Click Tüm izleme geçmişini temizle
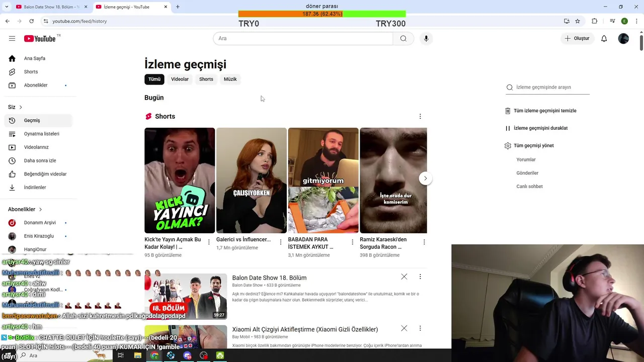644x362 pixels. pos(541,111)
